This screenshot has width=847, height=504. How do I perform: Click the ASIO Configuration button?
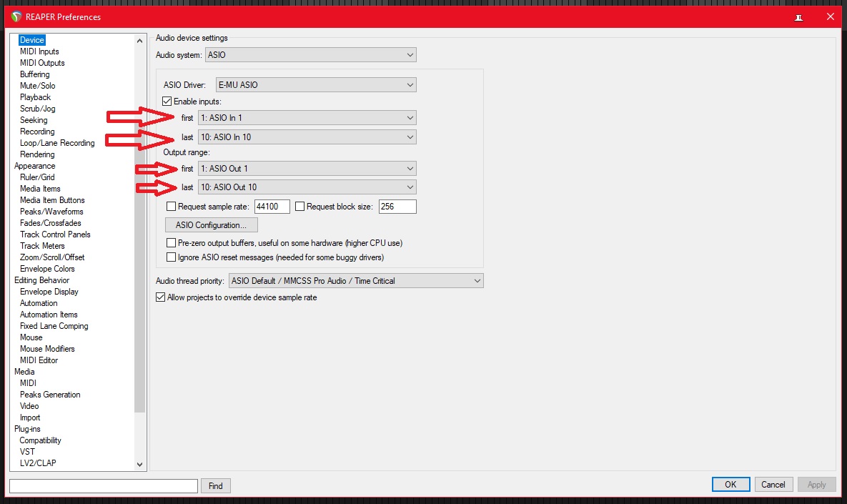click(x=211, y=224)
